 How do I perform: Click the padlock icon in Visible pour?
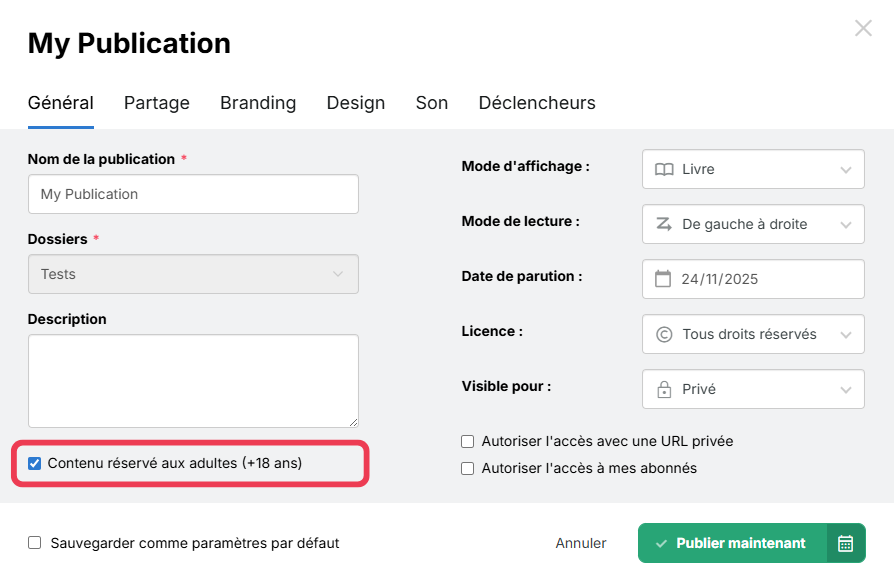point(664,389)
